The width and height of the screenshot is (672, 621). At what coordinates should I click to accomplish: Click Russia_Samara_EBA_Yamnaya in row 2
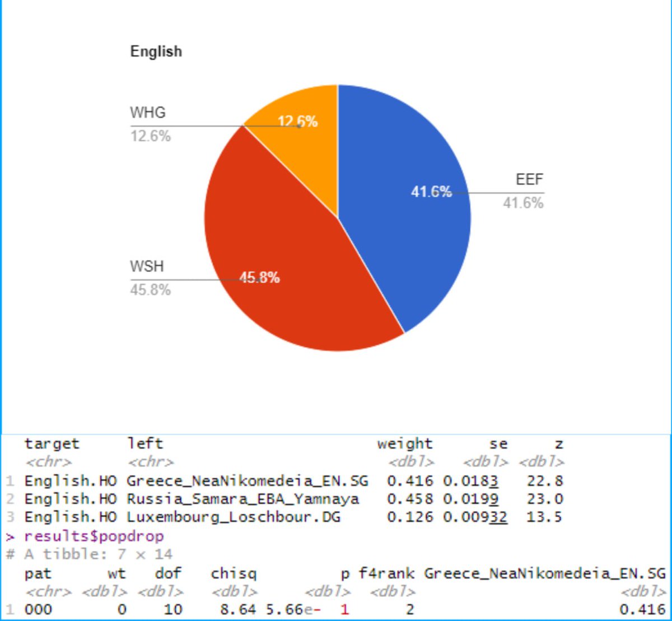pos(242,498)
